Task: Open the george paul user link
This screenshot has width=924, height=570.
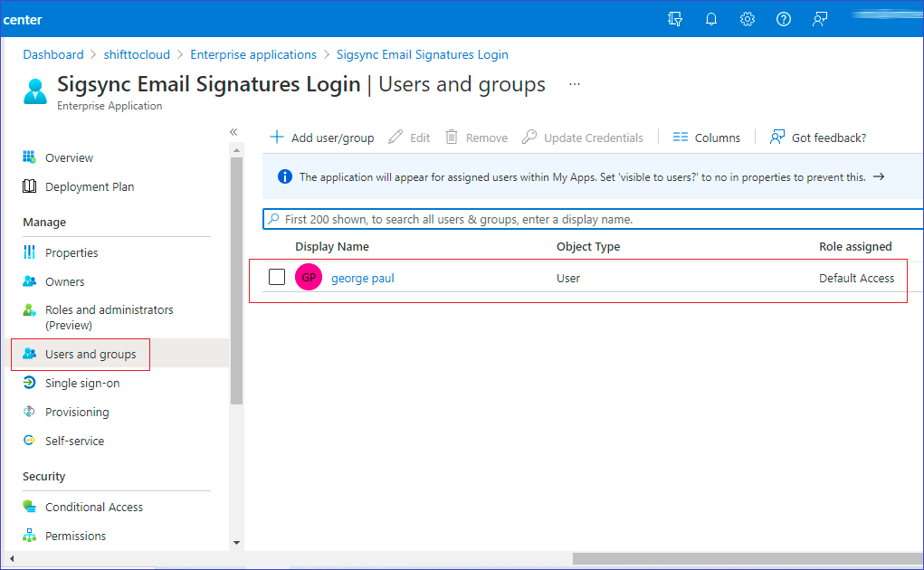Action: click(x=363, y=278)
